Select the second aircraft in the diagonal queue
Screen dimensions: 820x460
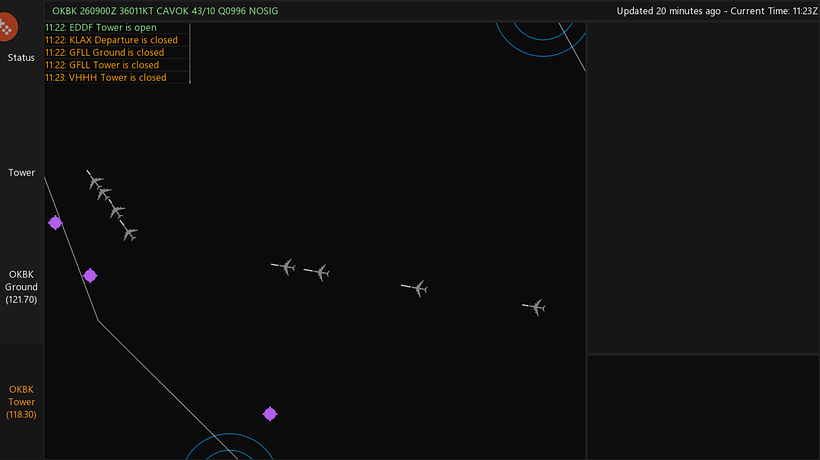[105, 194]
